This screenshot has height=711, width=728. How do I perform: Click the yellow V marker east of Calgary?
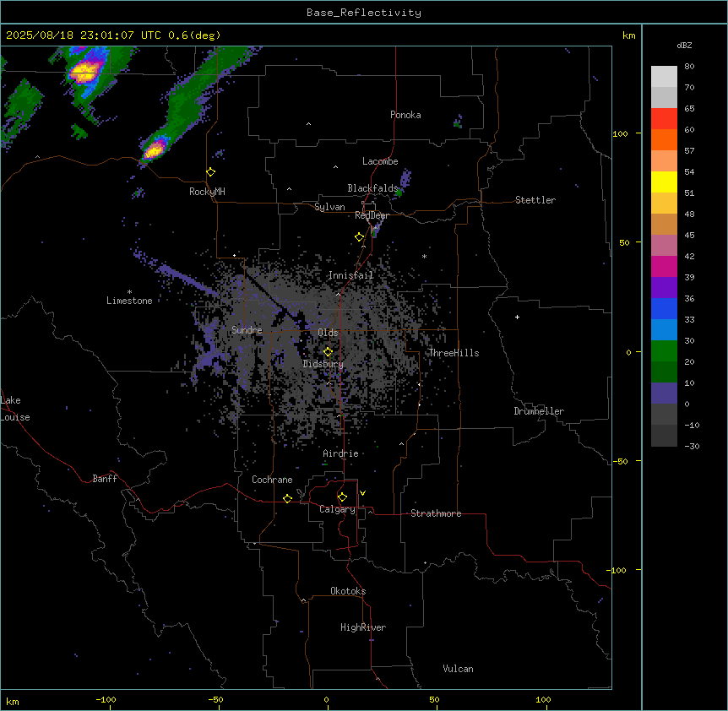362,493
